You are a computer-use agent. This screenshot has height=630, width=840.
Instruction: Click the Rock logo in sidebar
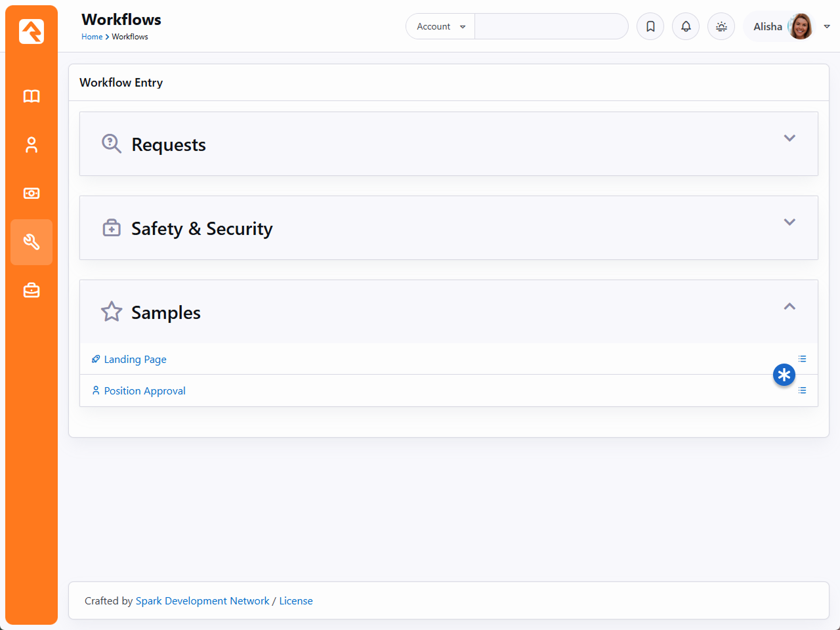[31, 31]
